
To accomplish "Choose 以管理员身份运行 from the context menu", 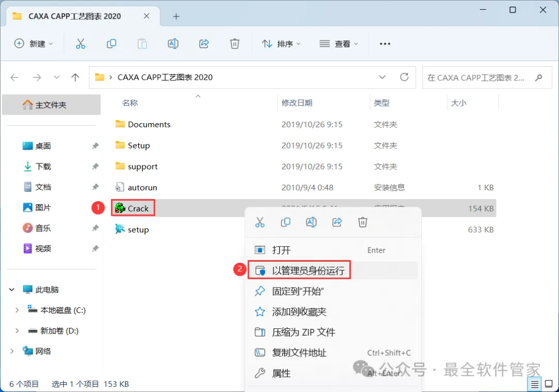I will tap(332, 270).
